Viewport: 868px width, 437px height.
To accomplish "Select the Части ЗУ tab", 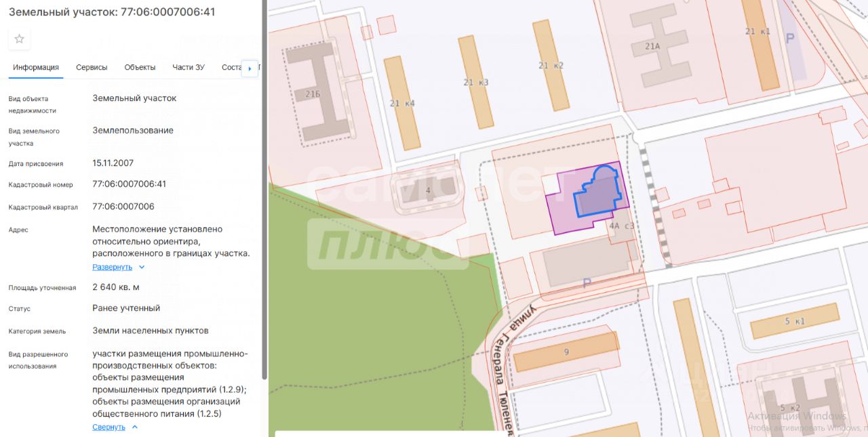I will click(189, 67).
